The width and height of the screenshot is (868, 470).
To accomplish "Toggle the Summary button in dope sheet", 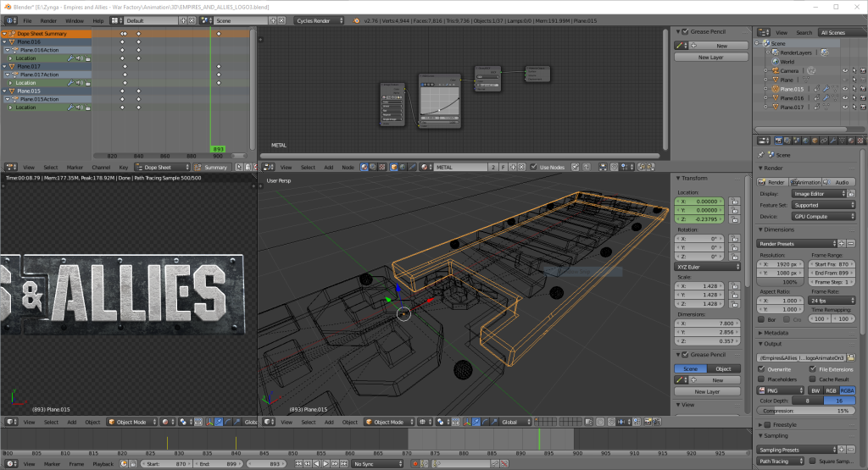I will coord(211,167).
